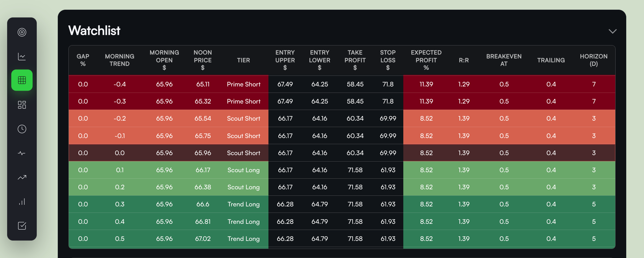Image resolution: width=644 pixels, height=258 pixels.
Task: Select first Prime Short row tier cell
Action: 243,84
